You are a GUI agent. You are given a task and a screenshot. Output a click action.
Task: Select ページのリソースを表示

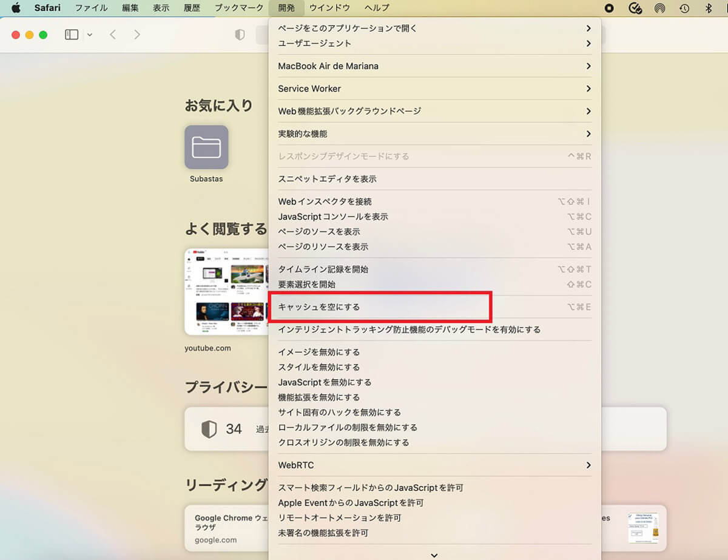tap(435, 247)
